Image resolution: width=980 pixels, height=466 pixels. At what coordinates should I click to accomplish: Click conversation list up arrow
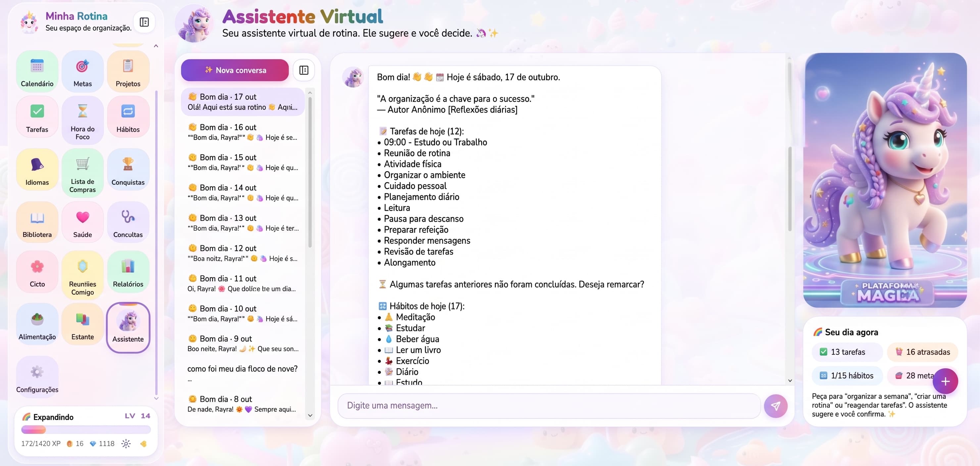[x=310, y=92]
